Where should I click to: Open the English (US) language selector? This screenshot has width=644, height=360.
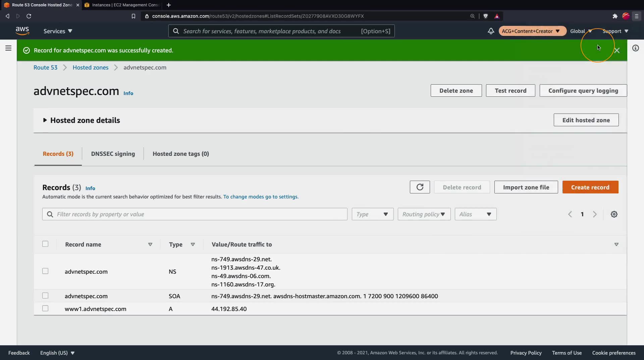[x=57, y=353]
